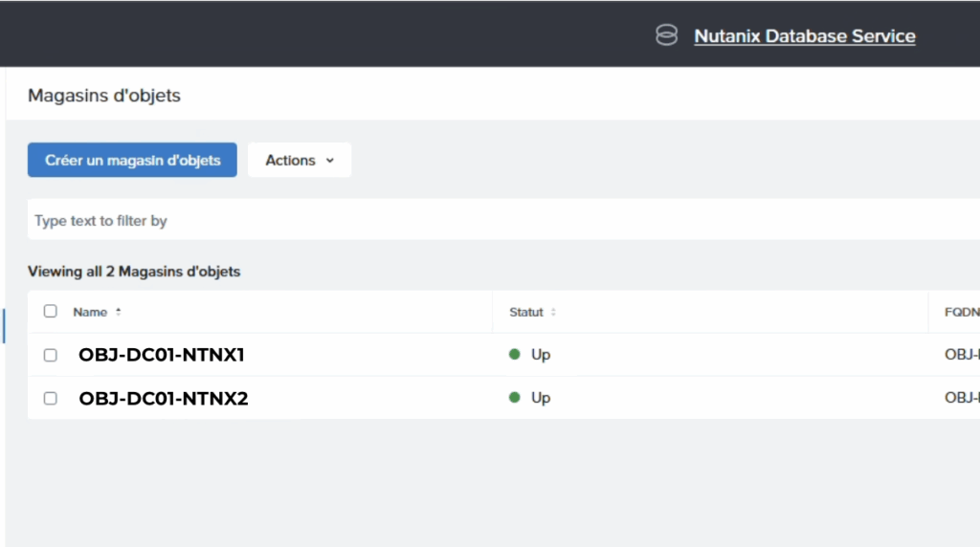Viewport: 980px width, 547px height.
Task: Sort by the Statut column sort arrows
Action: 553,312
